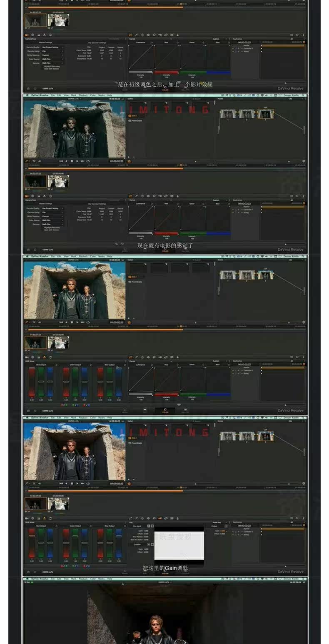The image size is (329, 644).
Task: Click Stop in the 电影的感觉 subtitled frame
Action: pyautogui.click(x=72, y=161)
